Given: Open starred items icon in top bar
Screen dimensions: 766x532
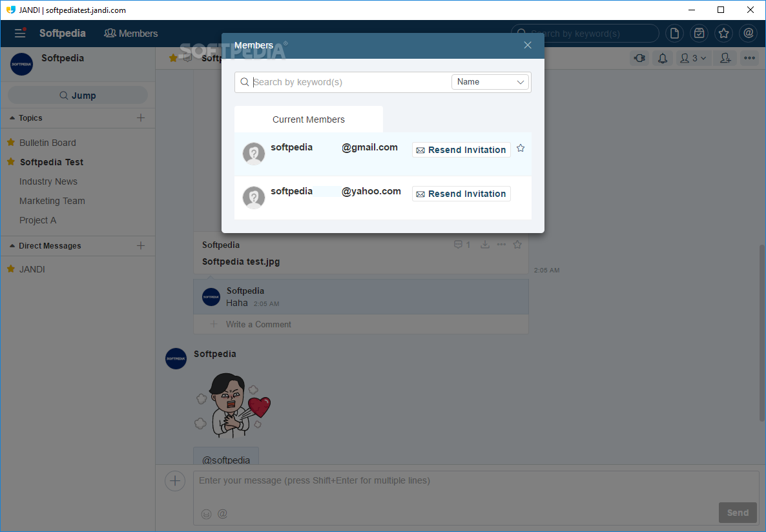Looking at the screenshot, I should pyautogui.click(x=723, y=33).
